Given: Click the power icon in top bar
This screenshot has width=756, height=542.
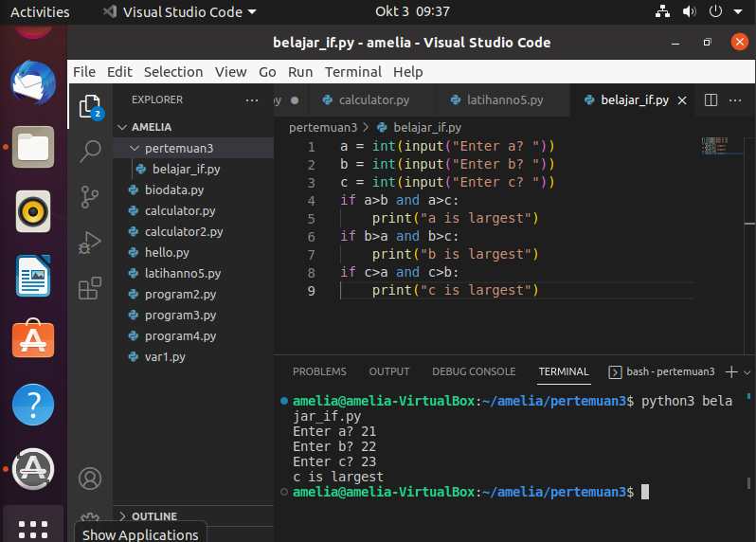Looking at the screenshot, I should tap(715, 11).
